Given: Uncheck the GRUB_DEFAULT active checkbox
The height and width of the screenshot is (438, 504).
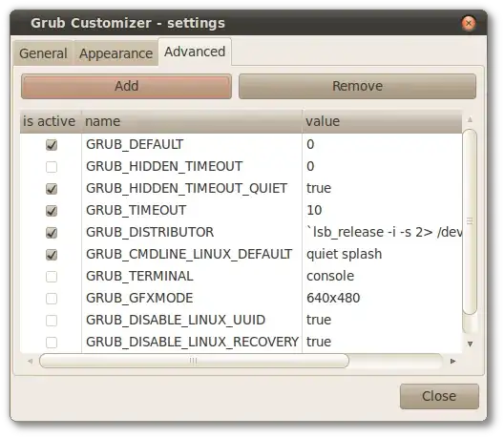Looking at the screenshot, I should [52, 145].
